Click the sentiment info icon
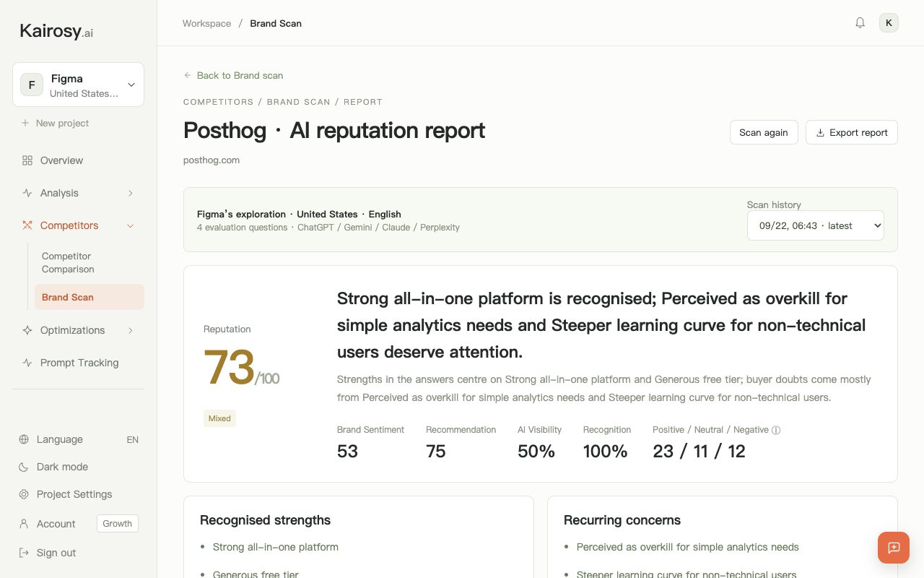 (x=776, y=430)
